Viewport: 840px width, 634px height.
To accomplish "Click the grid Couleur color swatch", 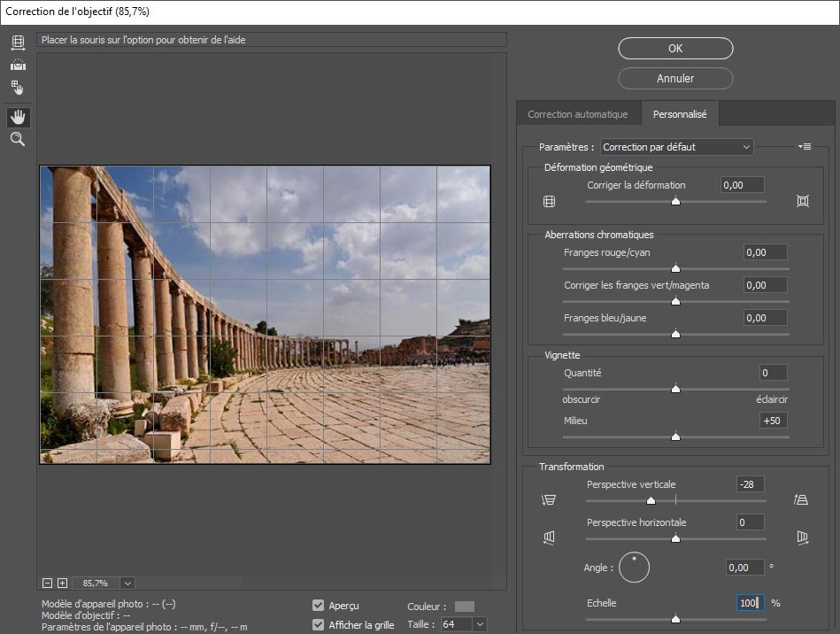I will (x=464, y=607).
